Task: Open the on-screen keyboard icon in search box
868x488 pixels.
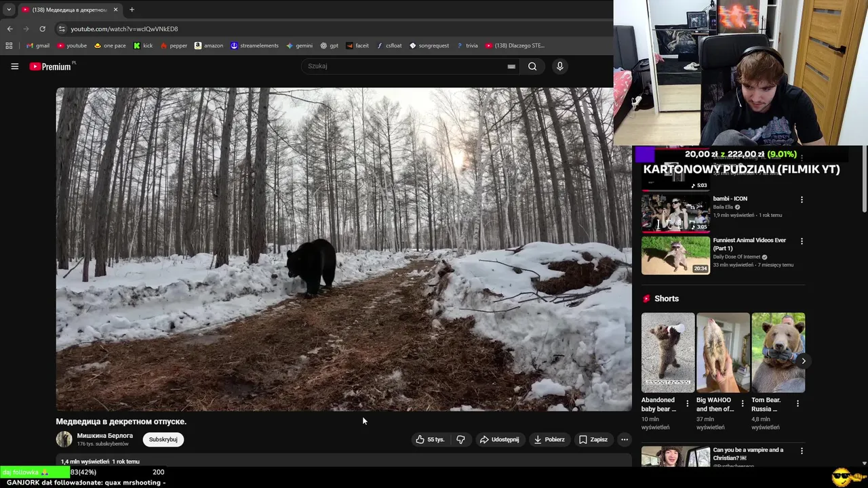Action: [x=511, y=66]
